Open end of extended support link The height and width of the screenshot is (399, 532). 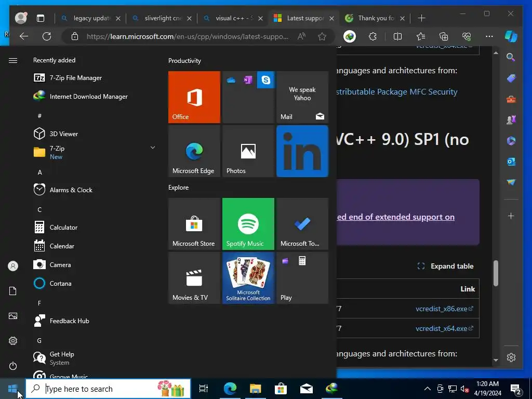pyautogui.click(x=395, y=217)
